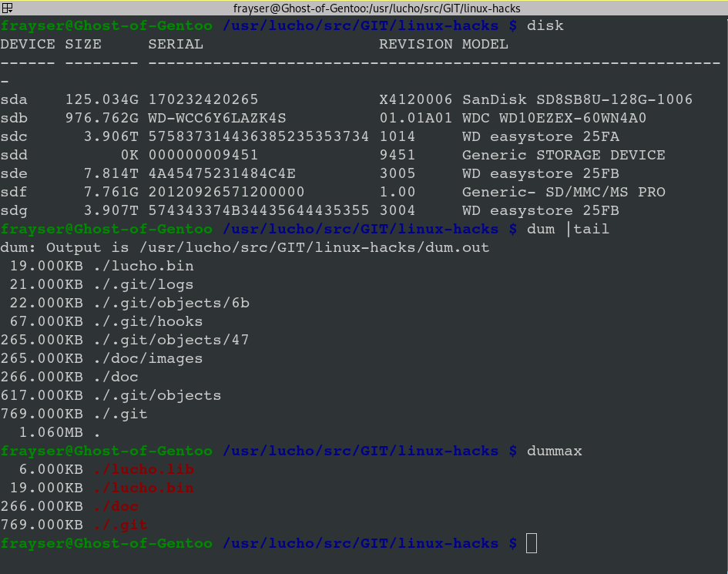Select revision X4120006
Image resolution: width=728 pixels, height=574 pixels.
415,99
